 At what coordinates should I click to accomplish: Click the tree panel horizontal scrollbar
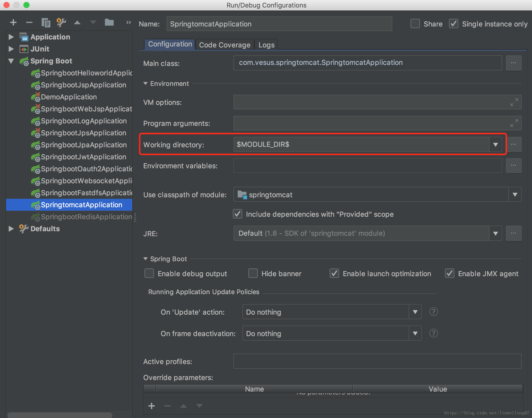(60, 415)
